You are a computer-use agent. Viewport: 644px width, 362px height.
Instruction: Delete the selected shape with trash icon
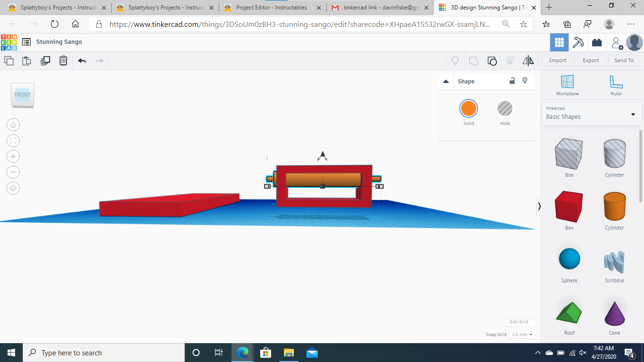[x=63, y=60]
